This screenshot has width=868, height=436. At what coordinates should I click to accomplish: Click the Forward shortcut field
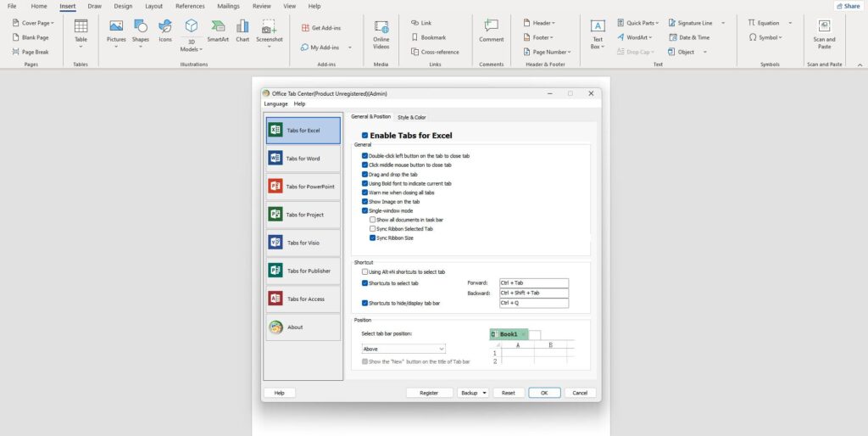coord(533,282)
